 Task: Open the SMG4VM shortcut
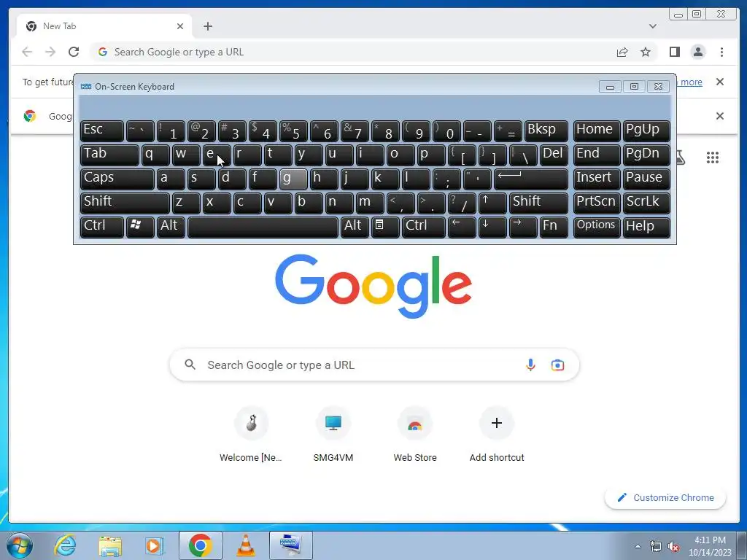click(x=333, y=434)
